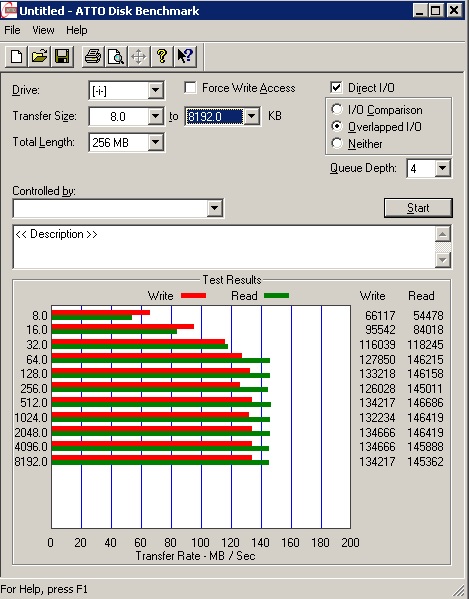Image resolution: width=469 pixels, height=599 pixels.
Task: Open the Total Length 256 MB dropdown
Action: click(155, 142)
